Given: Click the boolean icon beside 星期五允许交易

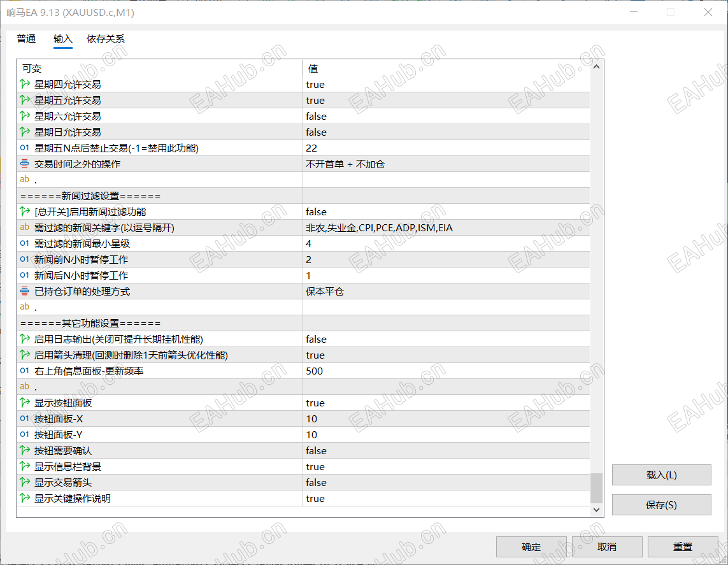Looking at the screenshot, I should [x=25, y=100].
